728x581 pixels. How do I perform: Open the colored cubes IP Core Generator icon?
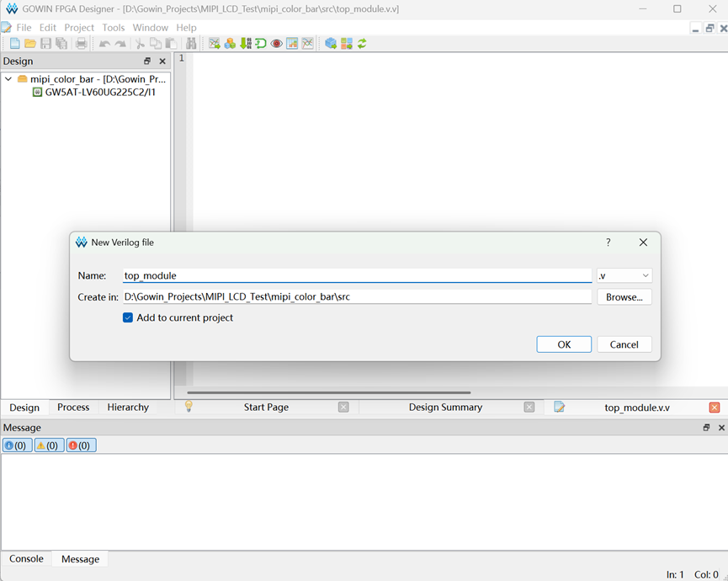click(x=230, y=44)
